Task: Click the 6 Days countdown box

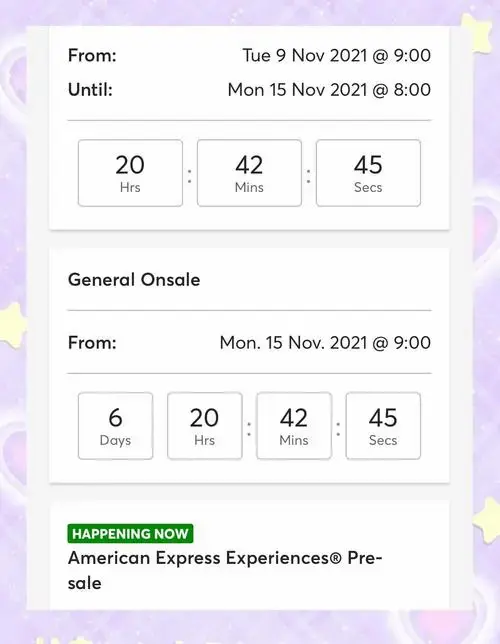Action: 115,426
